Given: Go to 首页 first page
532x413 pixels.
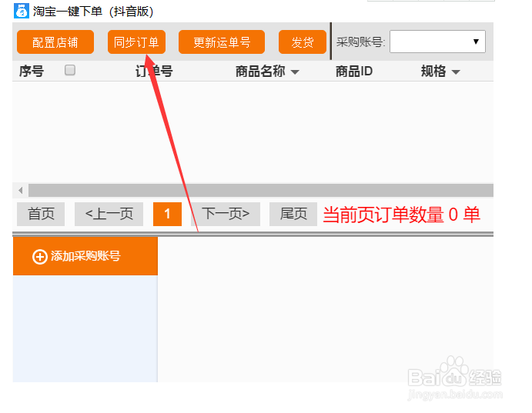Looking at the screenshot, I should click(41, 214).
